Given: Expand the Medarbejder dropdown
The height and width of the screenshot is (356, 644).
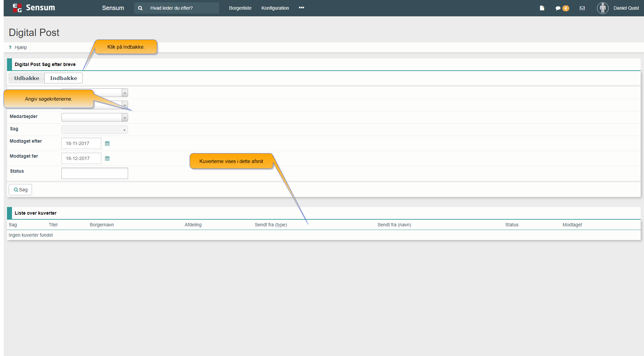Looking at the screenshot, I should click(124, 118).
